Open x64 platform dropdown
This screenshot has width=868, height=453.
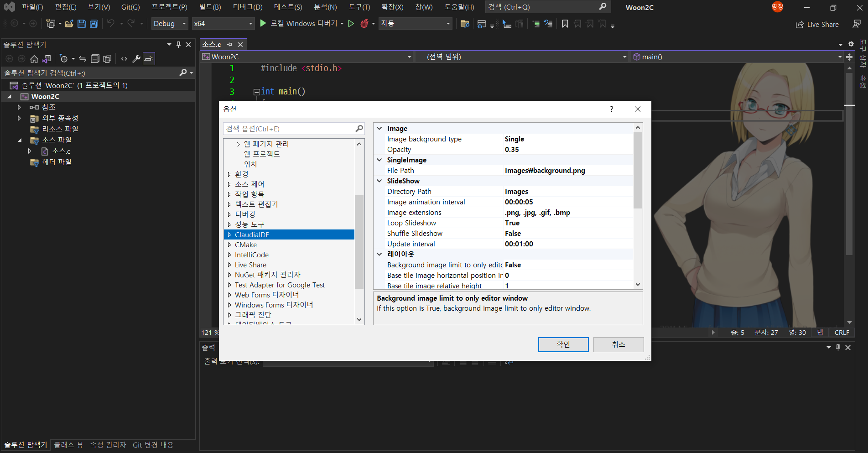223,24
